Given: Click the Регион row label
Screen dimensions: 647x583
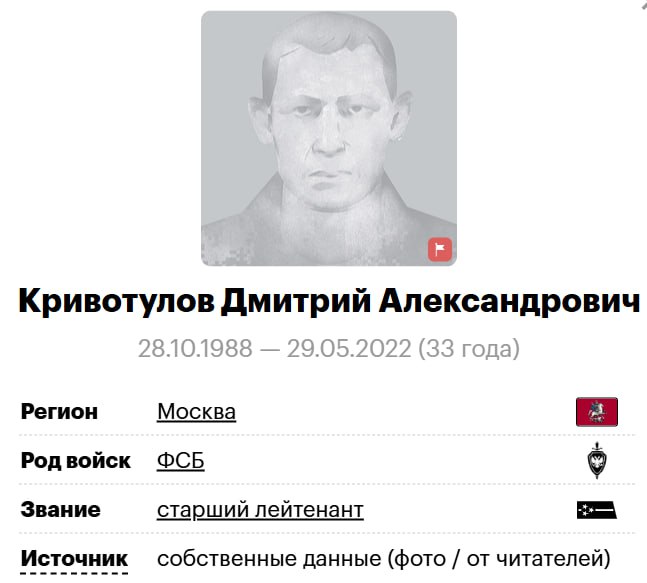Looking at the screenshot, I should click(x=59, y=412).
